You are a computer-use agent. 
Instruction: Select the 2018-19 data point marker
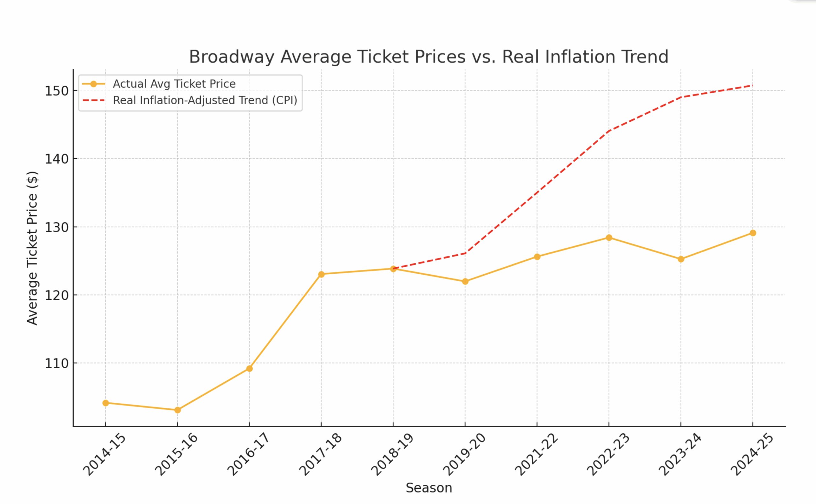coord(393,269)
